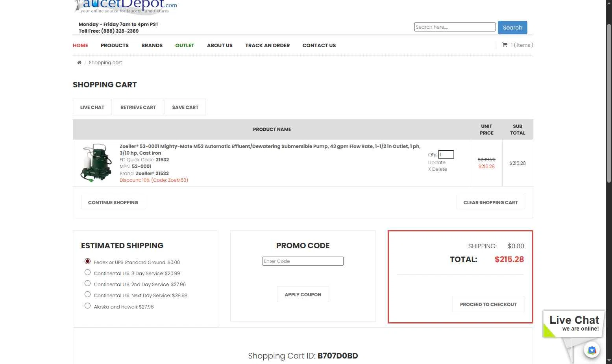Viewport: 612px width, 364px height.
Task: Focus the Qty input field
Action: point(446,155)
